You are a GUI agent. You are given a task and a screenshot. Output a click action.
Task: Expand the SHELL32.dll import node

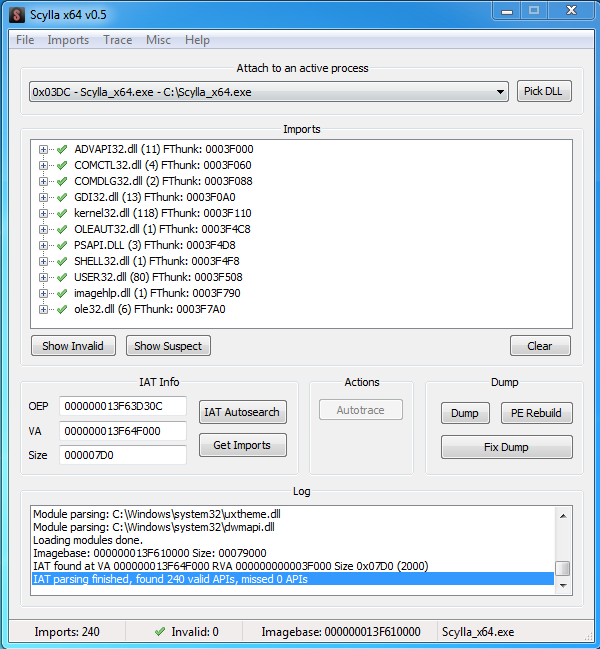pos(43,262)
